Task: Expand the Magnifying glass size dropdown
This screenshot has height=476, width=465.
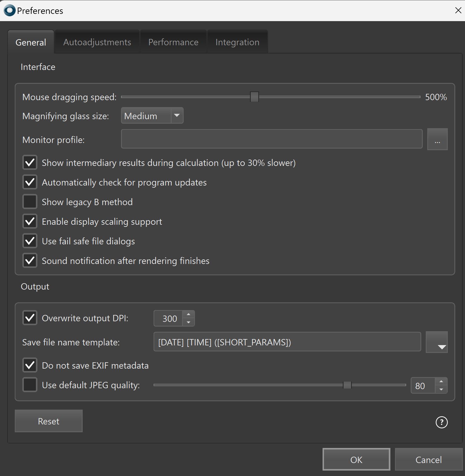Action: pyautogui.click(x=177, y=116)
